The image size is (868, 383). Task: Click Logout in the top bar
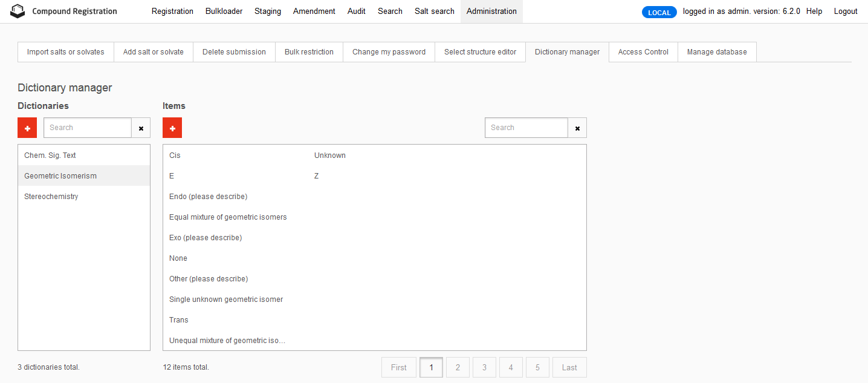[x=845, y=11]
